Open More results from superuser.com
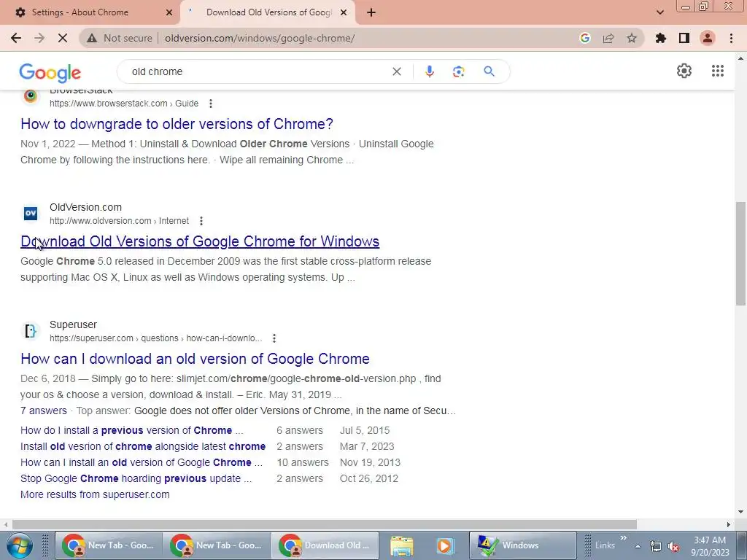Screen dimensions: 747x560 [x=95, y=495]
